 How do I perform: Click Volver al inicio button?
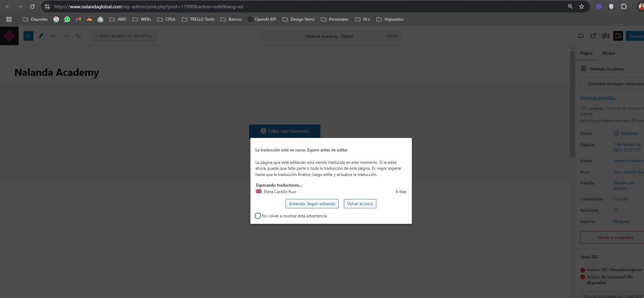pos(360,204)
